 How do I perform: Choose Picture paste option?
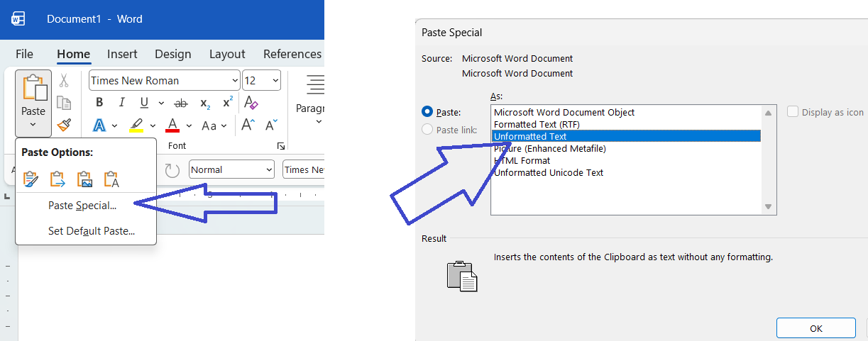pos(84,179)
